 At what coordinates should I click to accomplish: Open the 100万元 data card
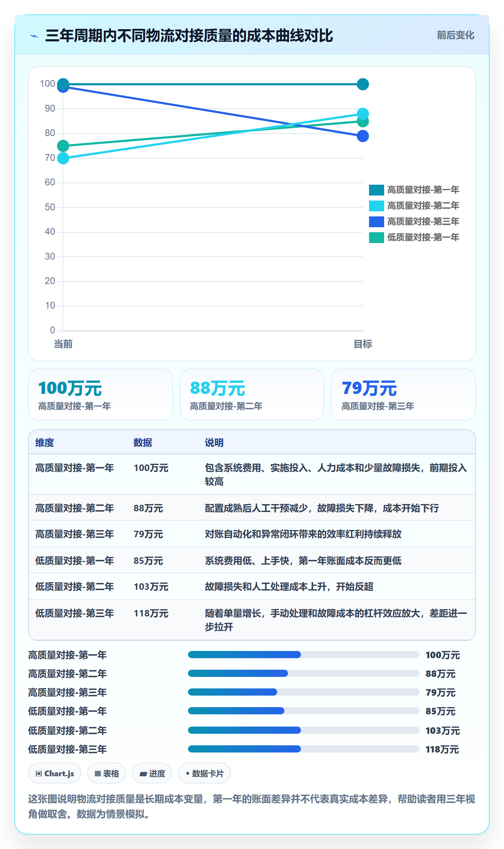point(100,395)
